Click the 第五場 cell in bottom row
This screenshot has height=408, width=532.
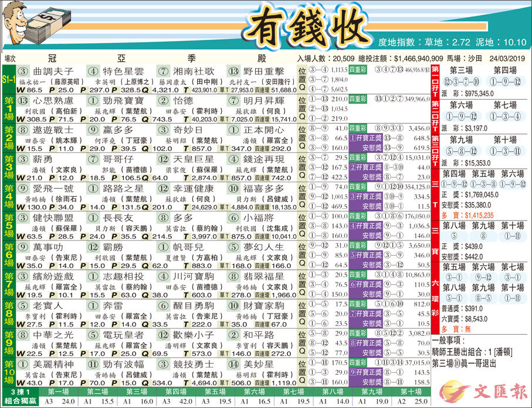207,391
